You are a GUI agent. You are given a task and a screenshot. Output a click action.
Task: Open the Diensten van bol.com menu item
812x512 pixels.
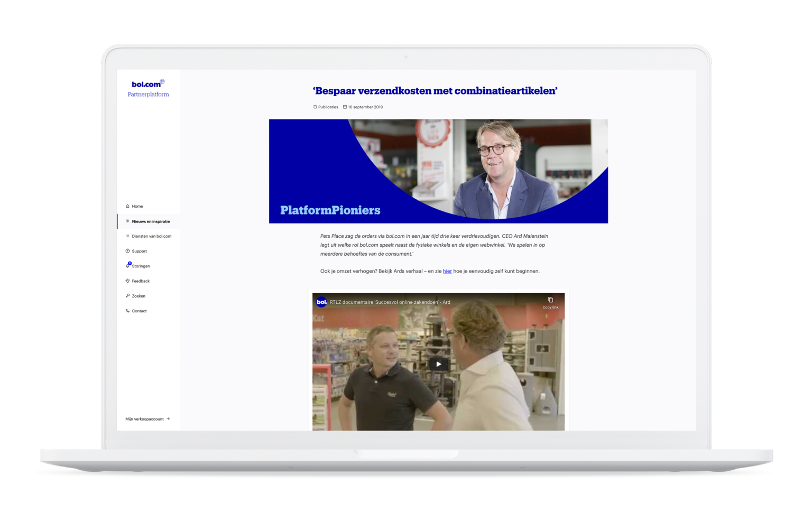[152, 236]
